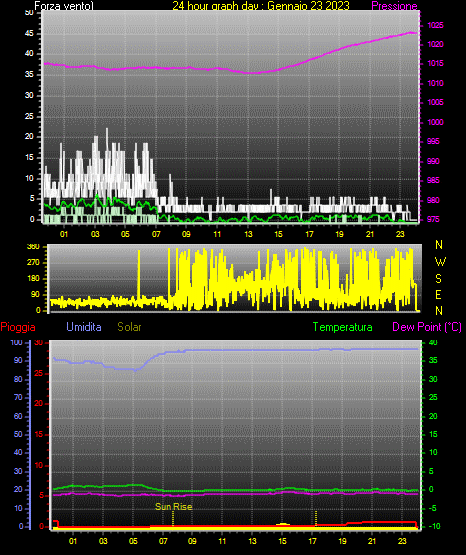Viewport: 466px width, 555px height.
Task: Click the Sun Rise marker label
Action: coord(173,507)
